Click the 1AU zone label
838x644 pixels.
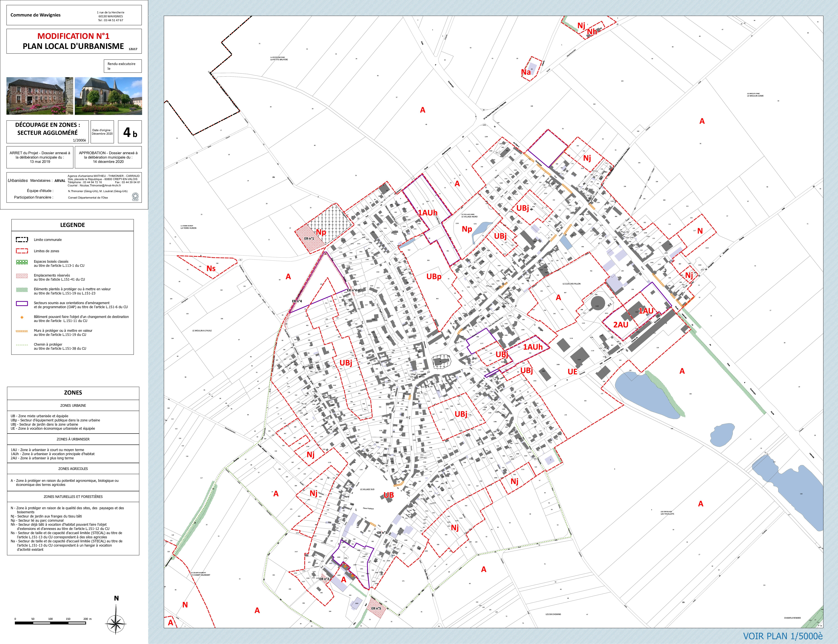(646, 311)
